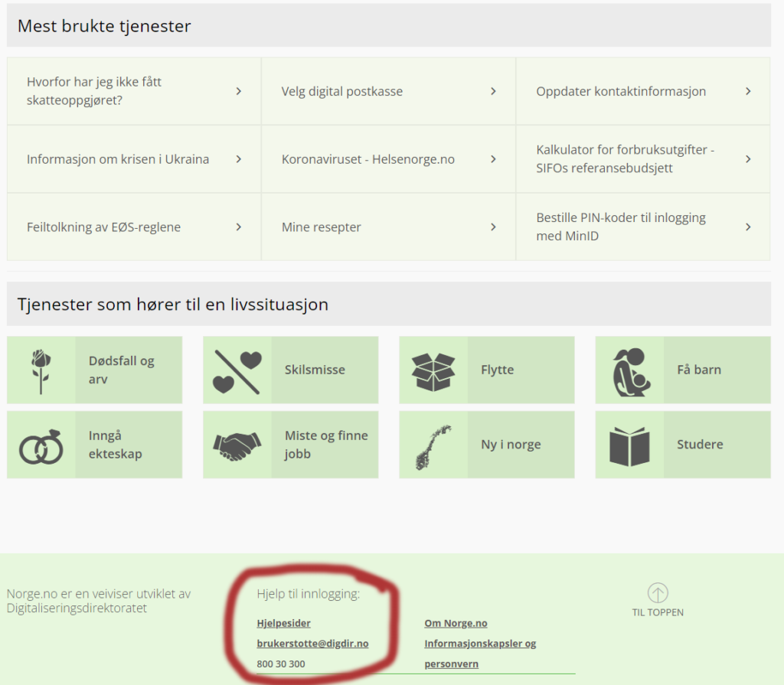
Task: Open the Mine resepter chevron arrow
Action: (x=494, y=227)
